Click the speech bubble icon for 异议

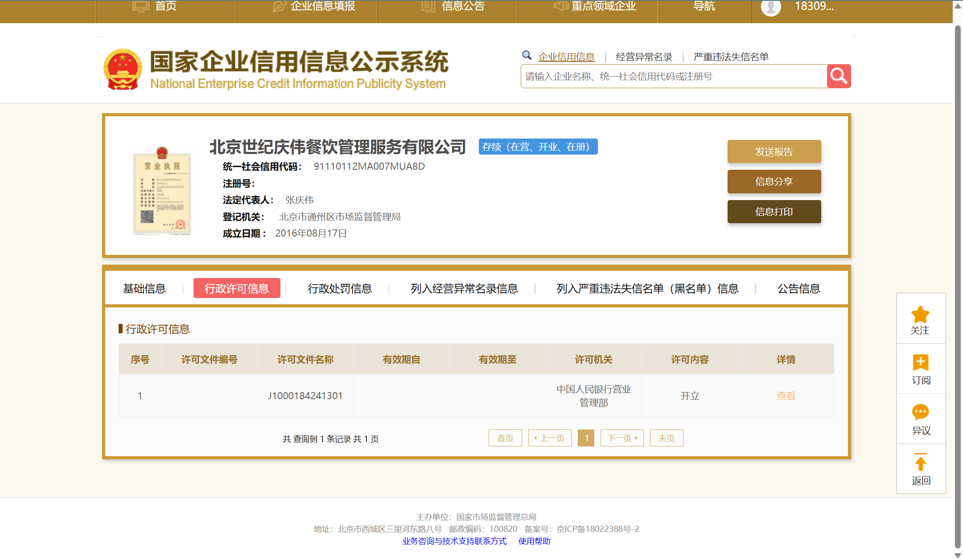coord(920,412)
